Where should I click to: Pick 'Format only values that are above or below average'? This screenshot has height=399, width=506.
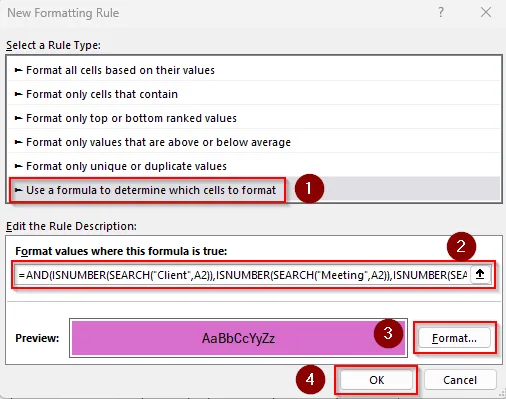pos(254,142)
